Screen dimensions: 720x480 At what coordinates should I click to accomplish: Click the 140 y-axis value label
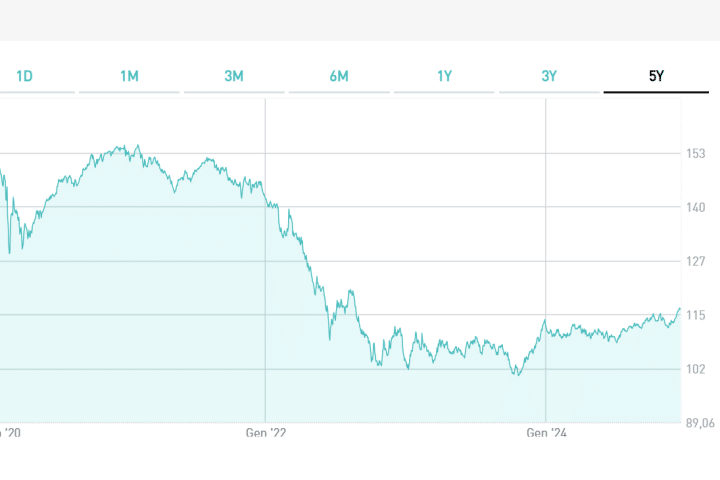point(696,208)
